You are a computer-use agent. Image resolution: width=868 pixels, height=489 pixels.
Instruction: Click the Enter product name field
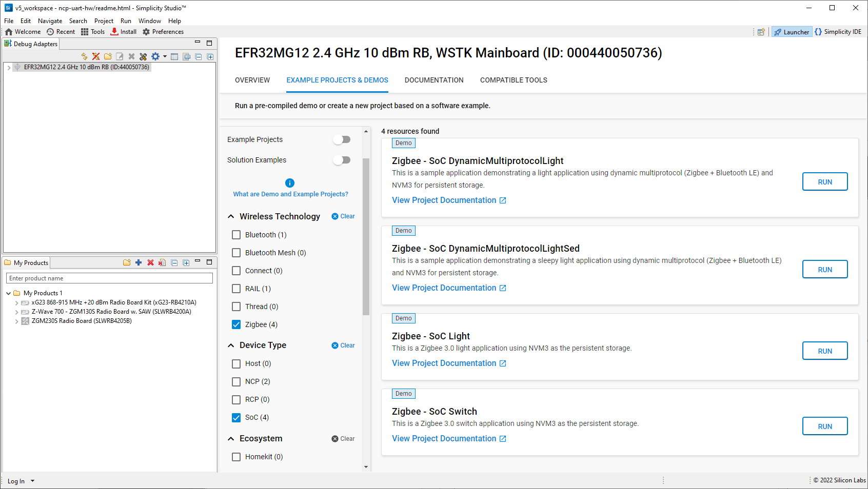(109, 278)
